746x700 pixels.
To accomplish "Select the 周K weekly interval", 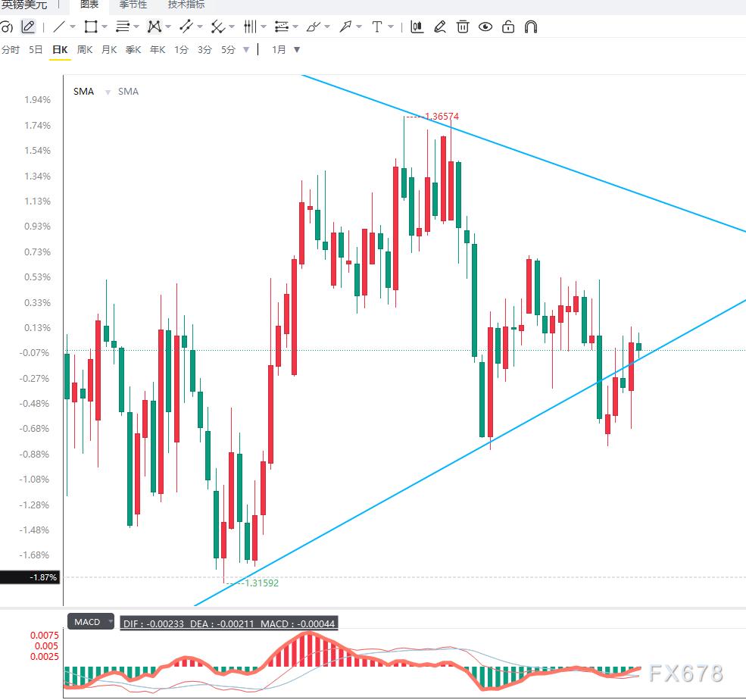I will (x=85, y=49).
